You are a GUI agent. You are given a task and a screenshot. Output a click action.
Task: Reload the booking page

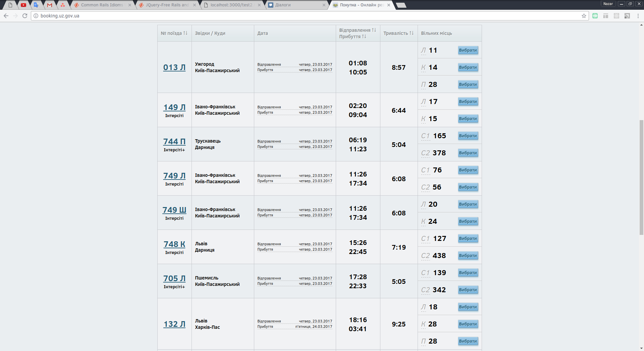pos(25,16)
